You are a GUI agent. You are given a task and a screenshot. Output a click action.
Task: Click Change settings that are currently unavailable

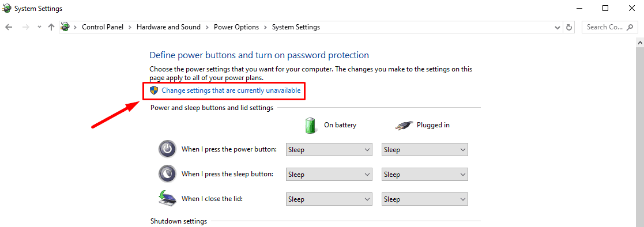tap(231, 90)
